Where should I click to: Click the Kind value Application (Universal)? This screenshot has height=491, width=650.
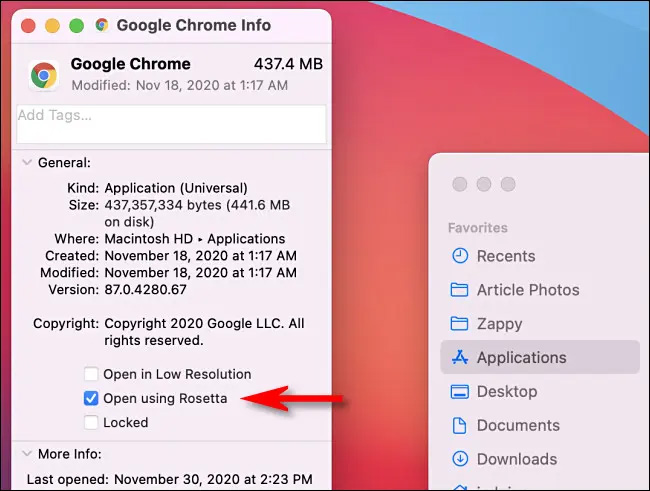176,188
